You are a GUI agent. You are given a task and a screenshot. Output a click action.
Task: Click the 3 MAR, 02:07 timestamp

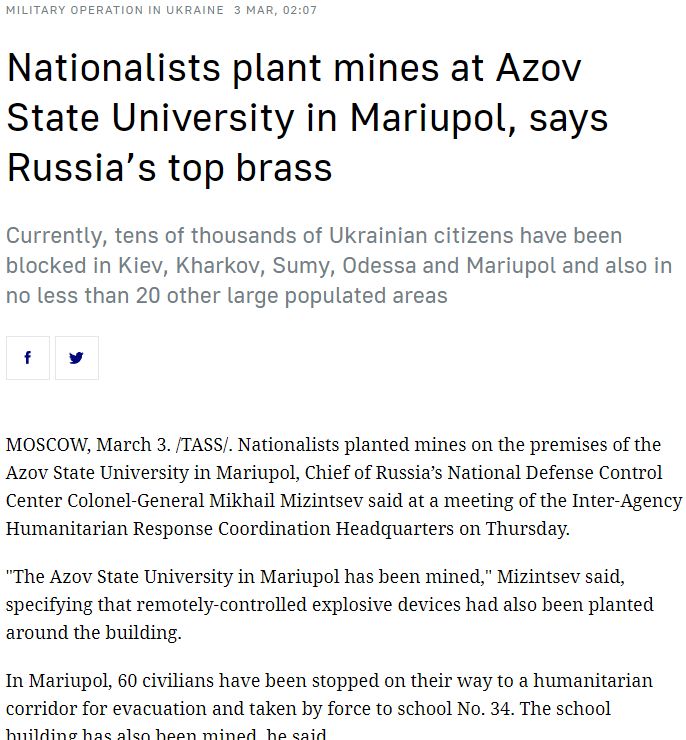click(x=275, y=10)
